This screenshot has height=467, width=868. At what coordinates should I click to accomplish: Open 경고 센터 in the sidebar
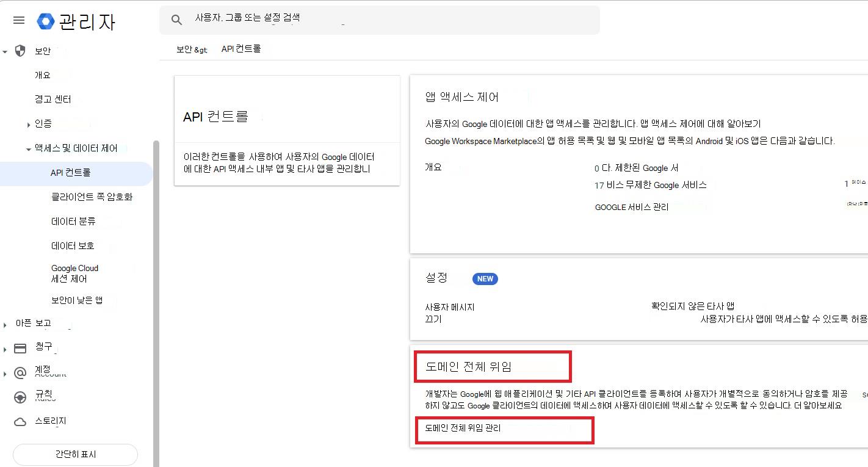53,99
